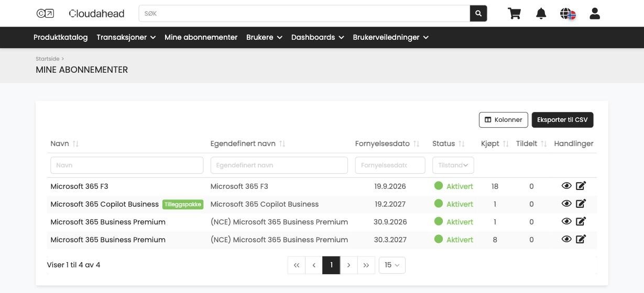Sort by Status column

click(462, 144)
